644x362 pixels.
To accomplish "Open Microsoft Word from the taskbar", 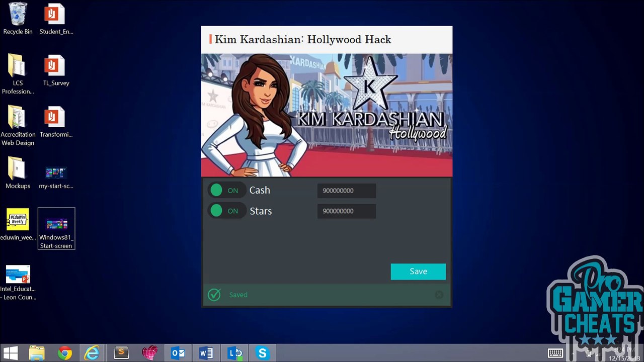I will tap(206, 353).
